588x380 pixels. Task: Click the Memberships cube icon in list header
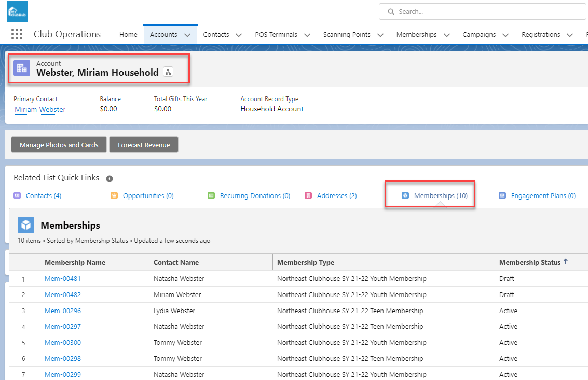(26, 225)
